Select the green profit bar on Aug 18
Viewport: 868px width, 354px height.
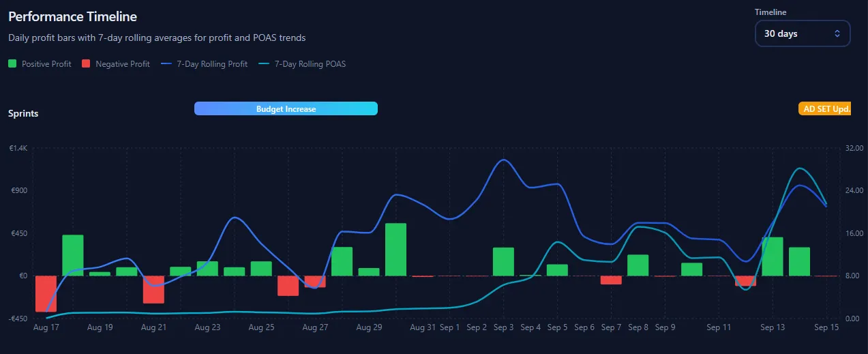coord(73,255)
